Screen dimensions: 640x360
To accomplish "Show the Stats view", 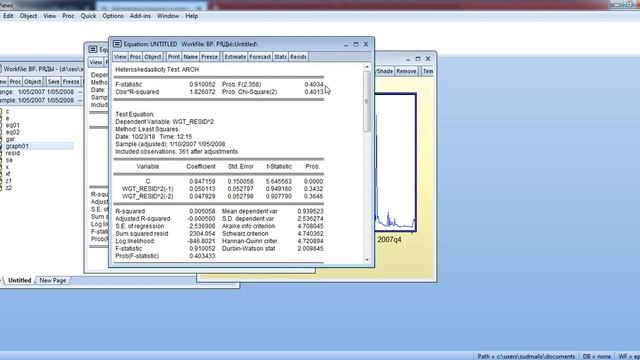I will click(280, 57).
